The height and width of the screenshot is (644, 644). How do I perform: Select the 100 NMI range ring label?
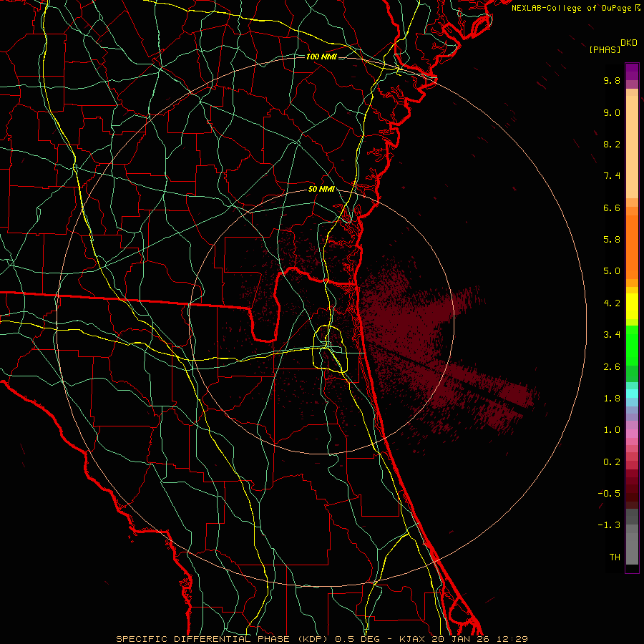[321, 57]
